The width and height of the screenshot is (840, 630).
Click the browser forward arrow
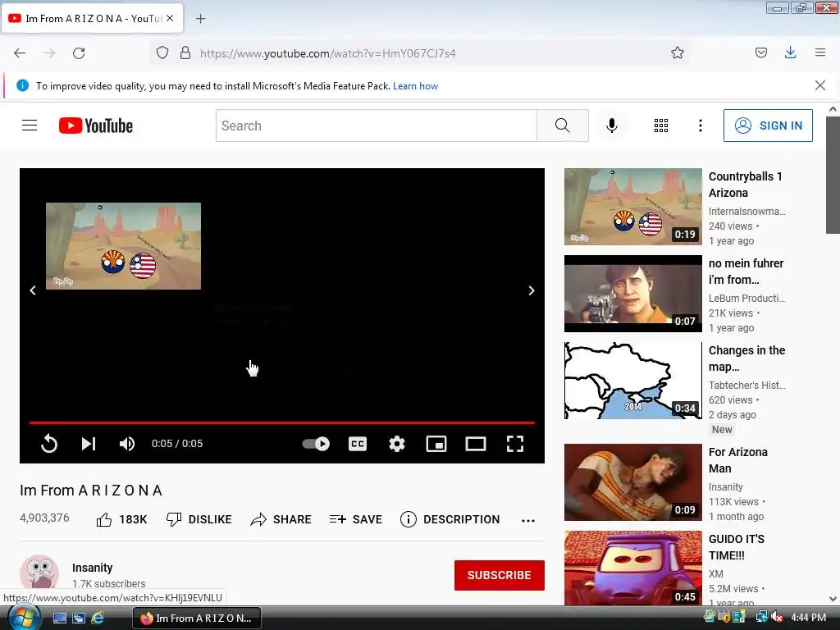pyautogui.click(x=49, y=53)
